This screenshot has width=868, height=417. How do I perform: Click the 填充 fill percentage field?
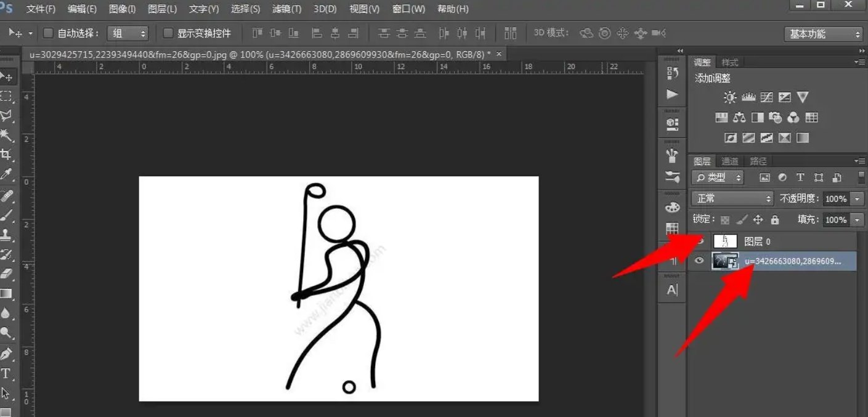[x=835, y=220]
